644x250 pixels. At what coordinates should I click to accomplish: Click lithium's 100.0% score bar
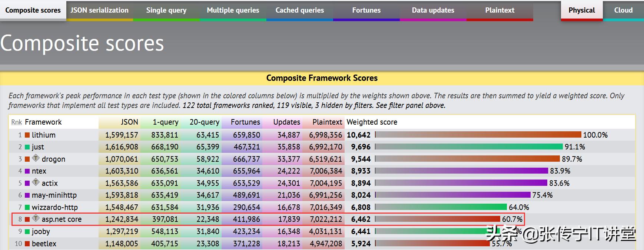[x=478, y=135]
